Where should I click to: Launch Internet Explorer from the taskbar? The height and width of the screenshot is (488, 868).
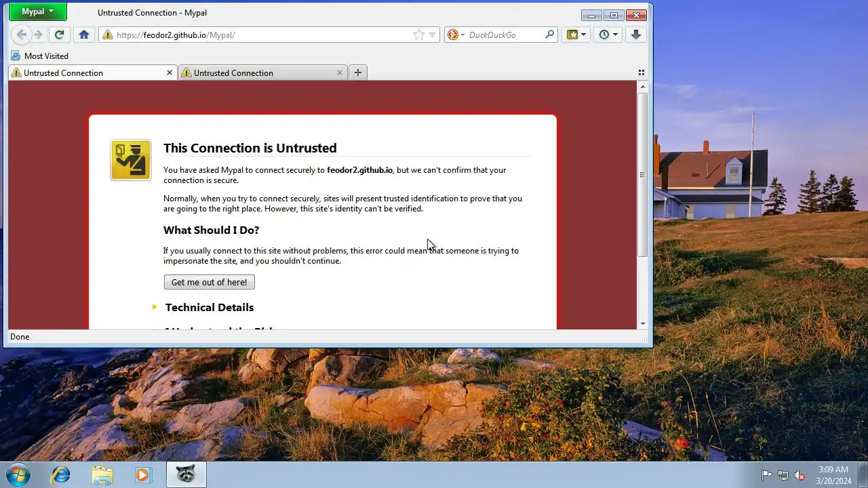click(x=61, y=474)
